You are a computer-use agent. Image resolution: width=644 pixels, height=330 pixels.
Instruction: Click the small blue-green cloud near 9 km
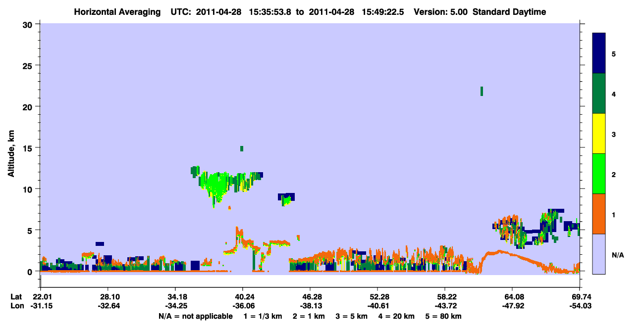(286, 198)
